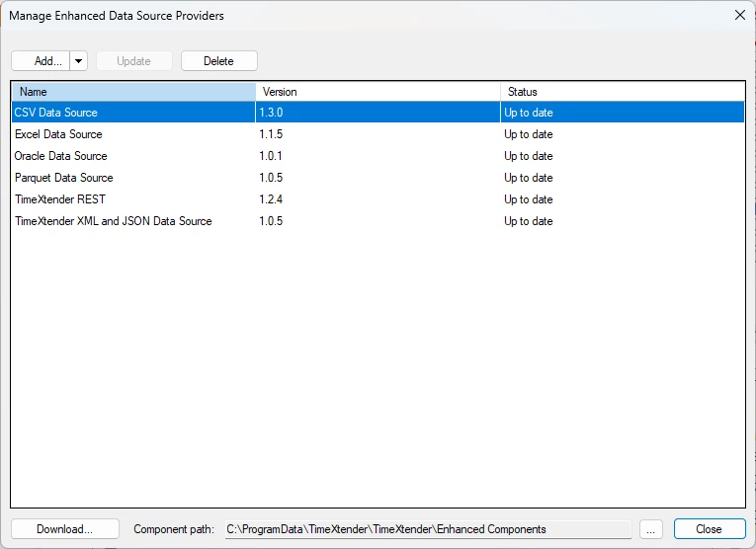This screenshot has height=549, width=756.
Task: Open the Add button dropdown arrow
Action: pyautogui.click(x=79, y=61)
